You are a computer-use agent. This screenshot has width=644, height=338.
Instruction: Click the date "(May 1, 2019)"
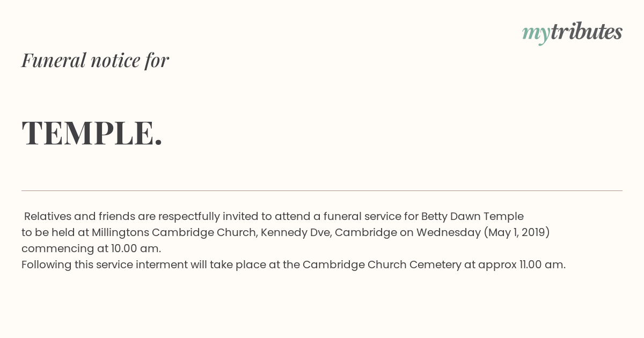[x=517, y=233]
